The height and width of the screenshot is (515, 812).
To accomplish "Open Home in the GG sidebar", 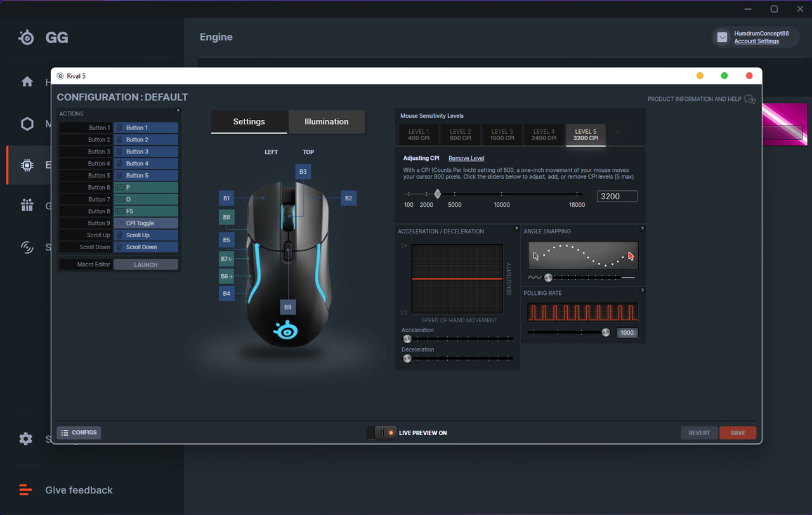I will click(27, 82).
